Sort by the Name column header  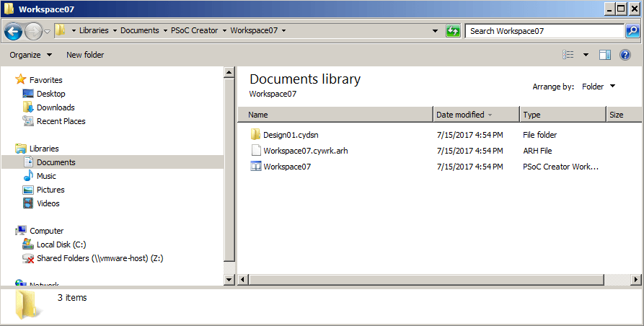(x=335, y=115)
